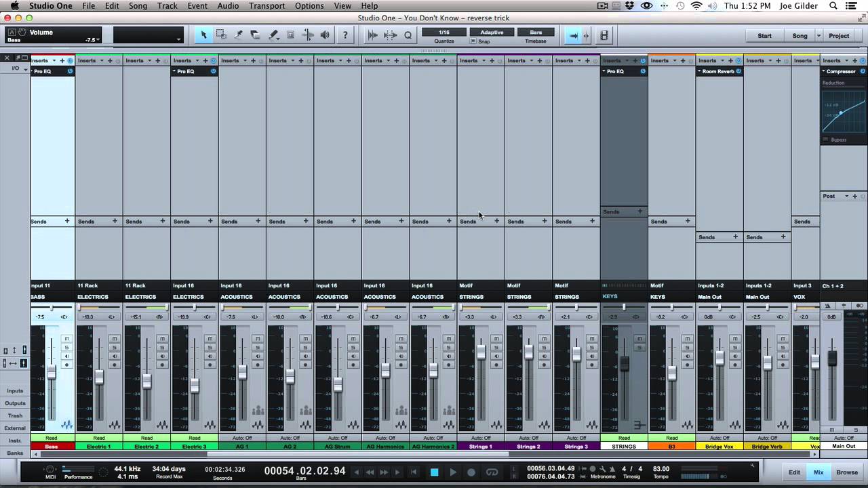Open the Audio menu
868x488 pixels.
click(228, 6)
